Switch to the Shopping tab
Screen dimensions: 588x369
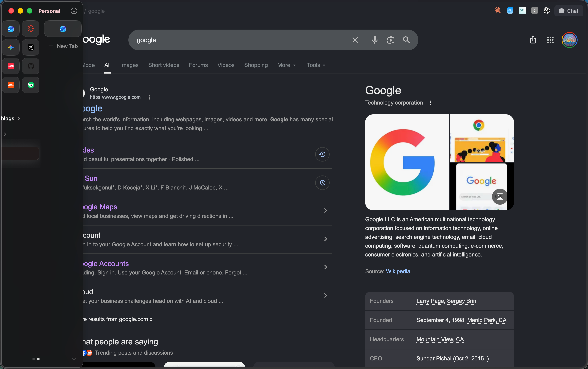pos(256,65)
